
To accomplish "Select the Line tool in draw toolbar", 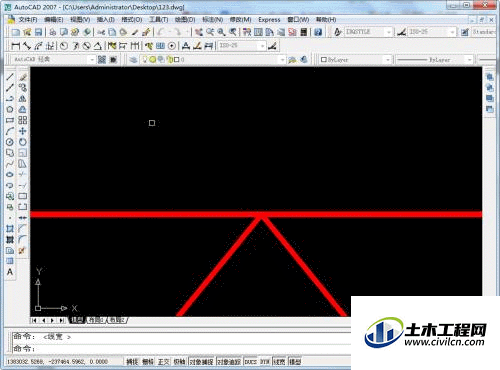I will (10, 77).
